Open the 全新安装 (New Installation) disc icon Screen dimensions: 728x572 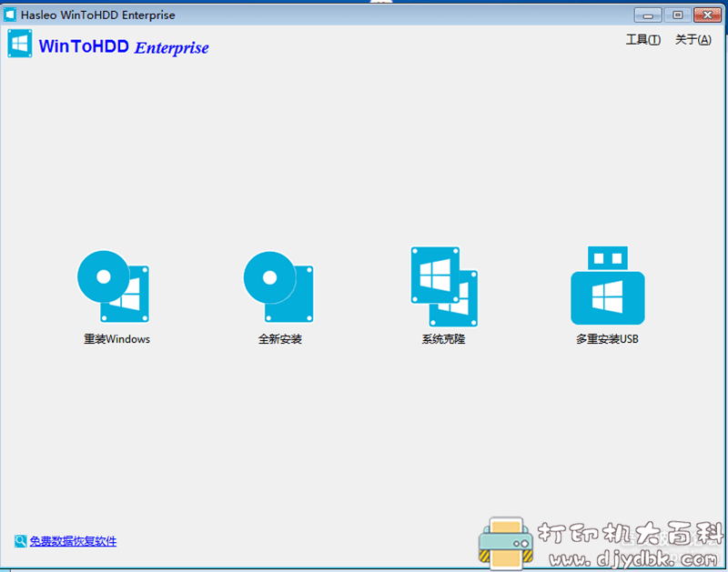[x=278, y=286]
